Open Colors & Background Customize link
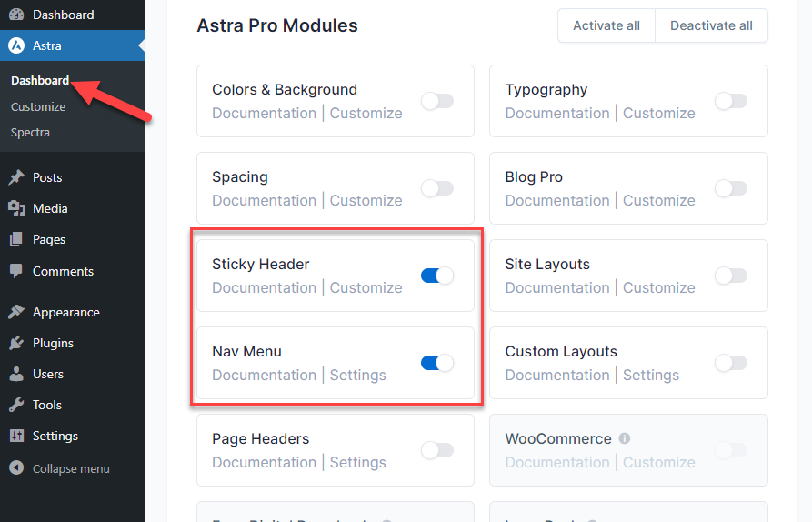 366,113
